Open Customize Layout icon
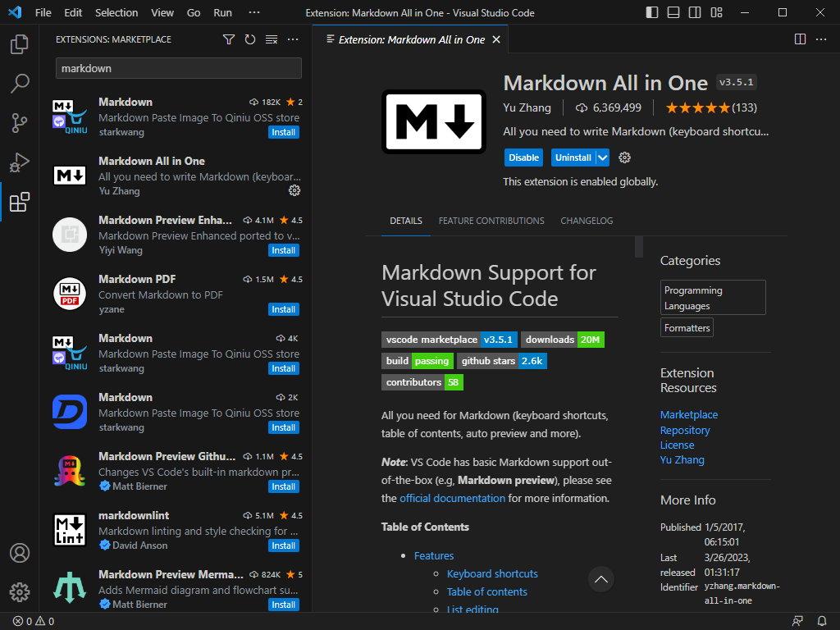 click(x=716, y=12)
